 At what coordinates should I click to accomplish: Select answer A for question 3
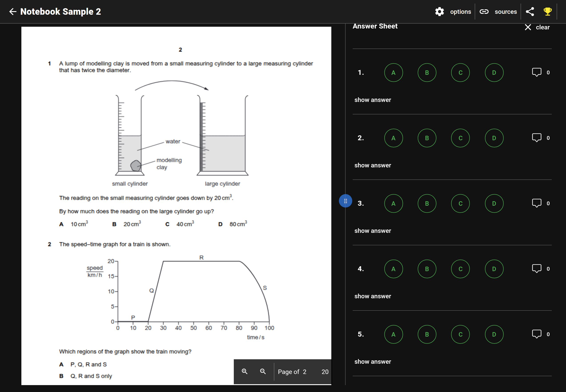[393, 203]
